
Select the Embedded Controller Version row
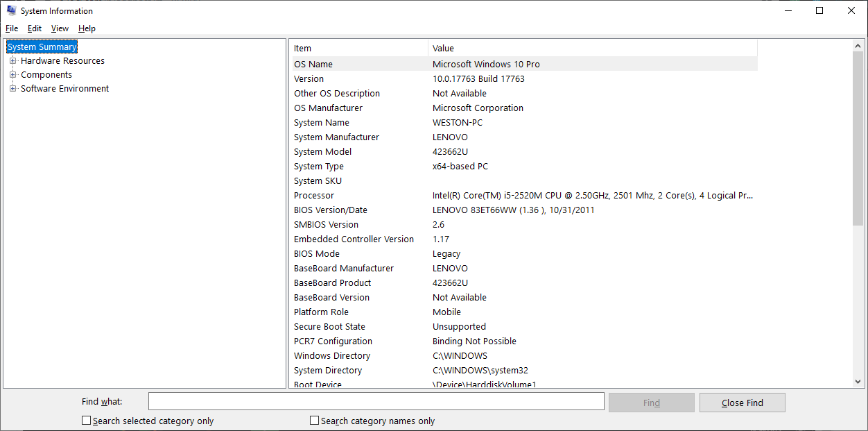[523, 239]
